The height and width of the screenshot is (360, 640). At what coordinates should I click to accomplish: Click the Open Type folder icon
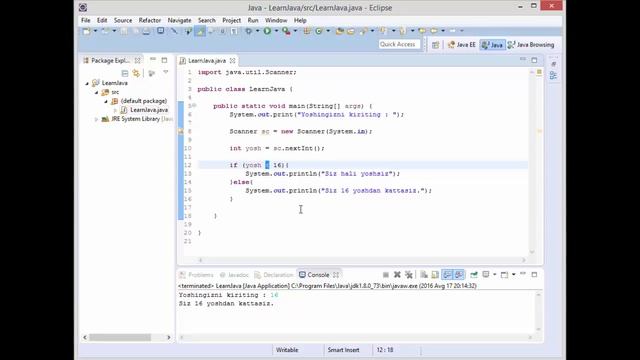pos(340,31)
